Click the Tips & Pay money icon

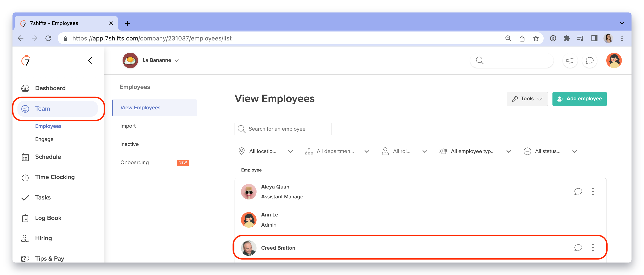25,258
